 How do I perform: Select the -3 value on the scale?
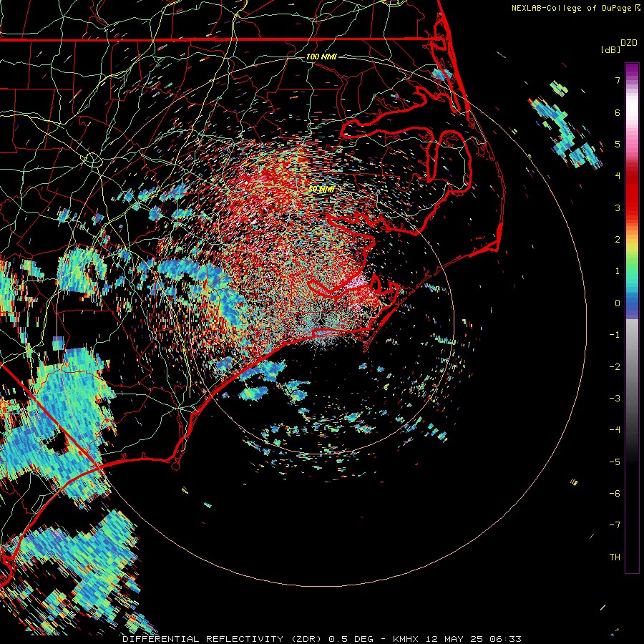coord(615,399)
